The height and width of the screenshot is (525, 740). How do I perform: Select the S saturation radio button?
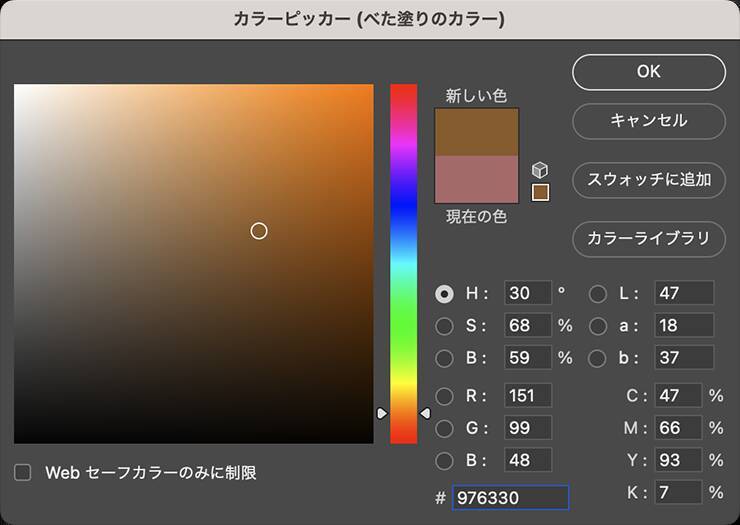pos(445,326)
